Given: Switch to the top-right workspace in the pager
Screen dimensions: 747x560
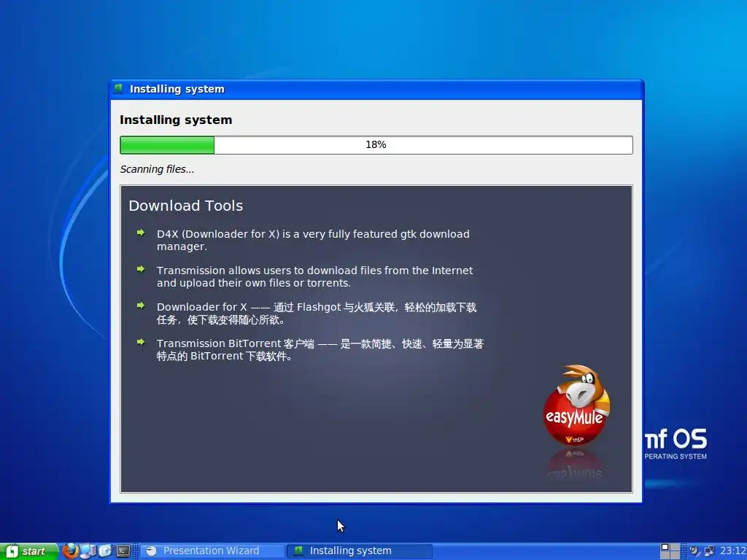Looking at the screenshot, I should pyautogui.click(x=675, y=547).
